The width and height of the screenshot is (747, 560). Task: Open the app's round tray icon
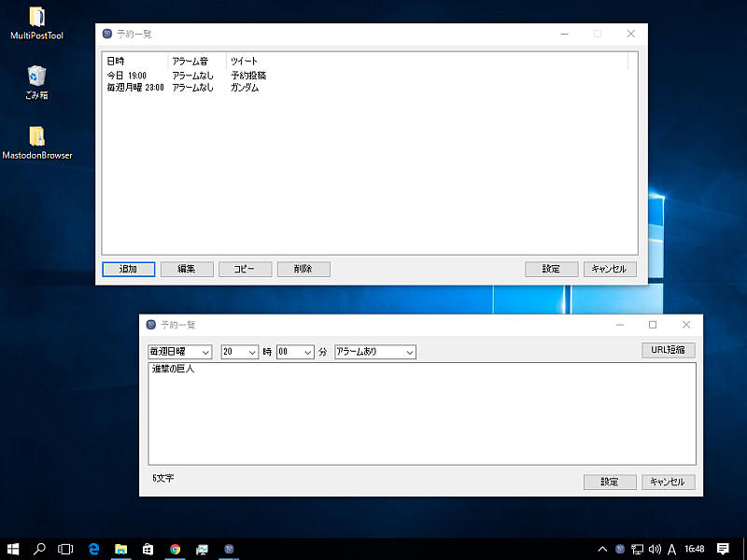pos(620,549)
